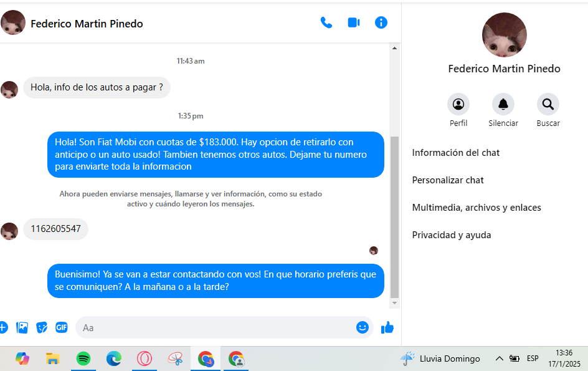Toggle the conversation information panel

[x=381, y=22]
